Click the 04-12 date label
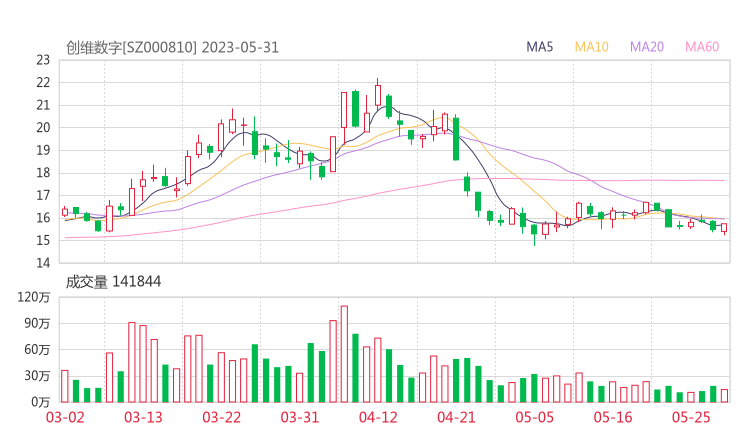Viewport: 740px width, 440px height. point(378,417)
